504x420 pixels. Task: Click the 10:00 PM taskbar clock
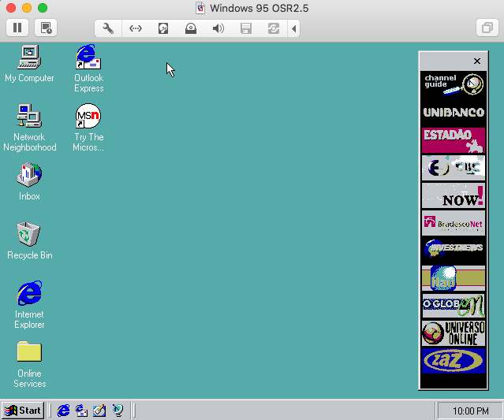(471, 411)
